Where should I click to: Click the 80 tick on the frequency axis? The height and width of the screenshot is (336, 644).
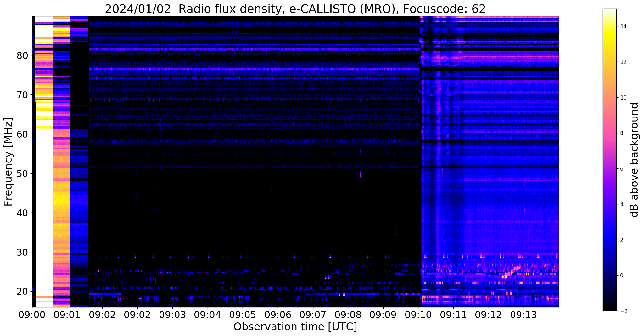click(x=23, y=55)
